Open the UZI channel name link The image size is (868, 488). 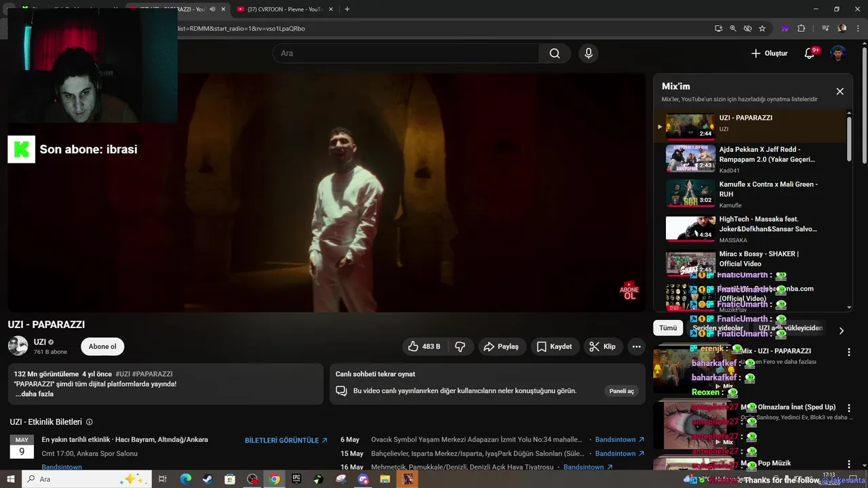(x=40, y=342)
